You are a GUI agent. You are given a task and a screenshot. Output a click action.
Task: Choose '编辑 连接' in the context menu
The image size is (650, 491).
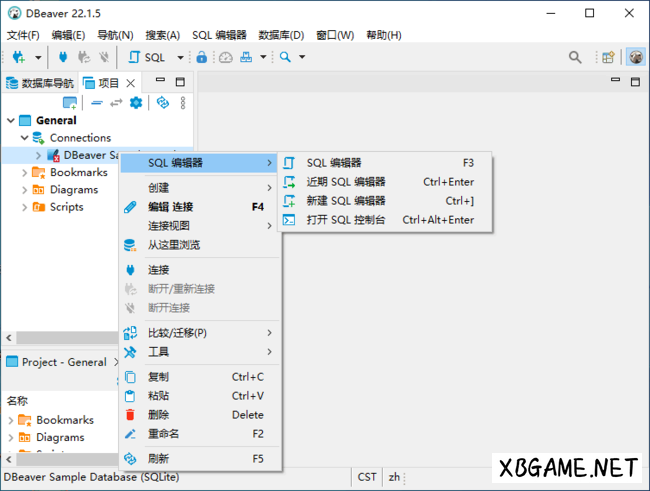[171, 207]
